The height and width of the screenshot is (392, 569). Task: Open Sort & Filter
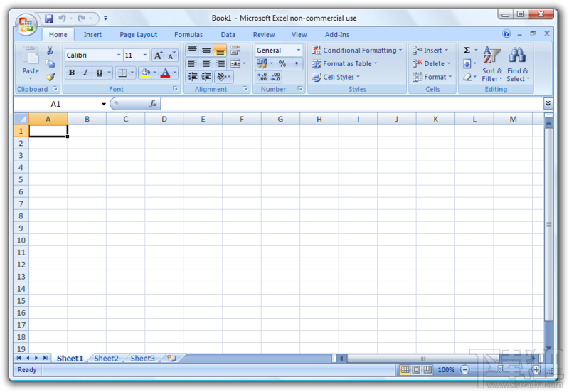(492, 64)
